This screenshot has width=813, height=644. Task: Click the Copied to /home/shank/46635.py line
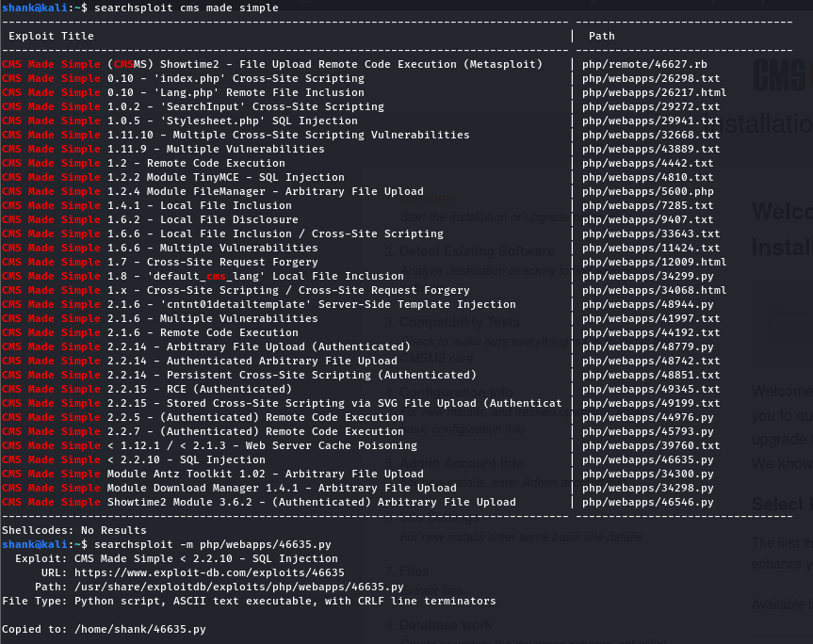click(x=104, y=629)
